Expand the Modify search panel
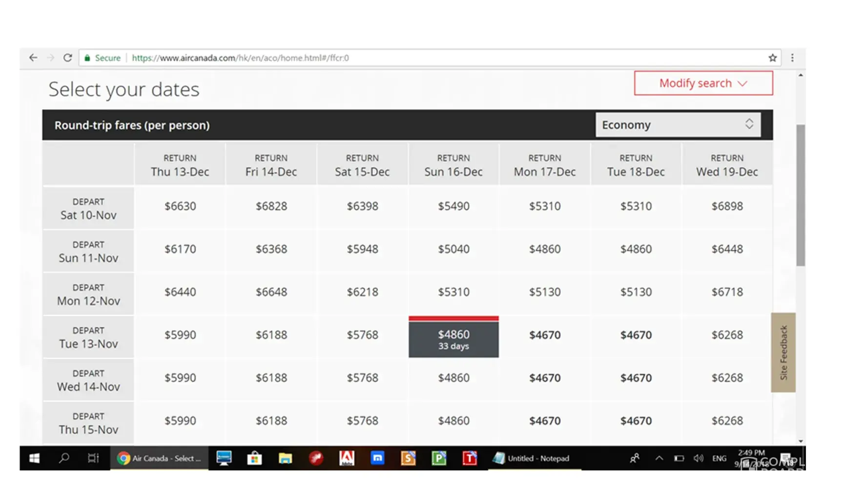 point(703,83)
